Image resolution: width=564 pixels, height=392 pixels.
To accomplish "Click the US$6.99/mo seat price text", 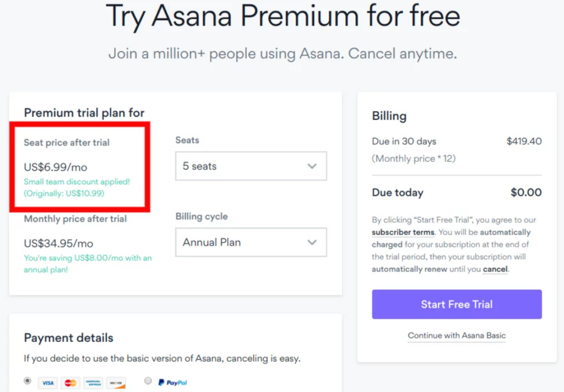I will click(x=56, y=167).
